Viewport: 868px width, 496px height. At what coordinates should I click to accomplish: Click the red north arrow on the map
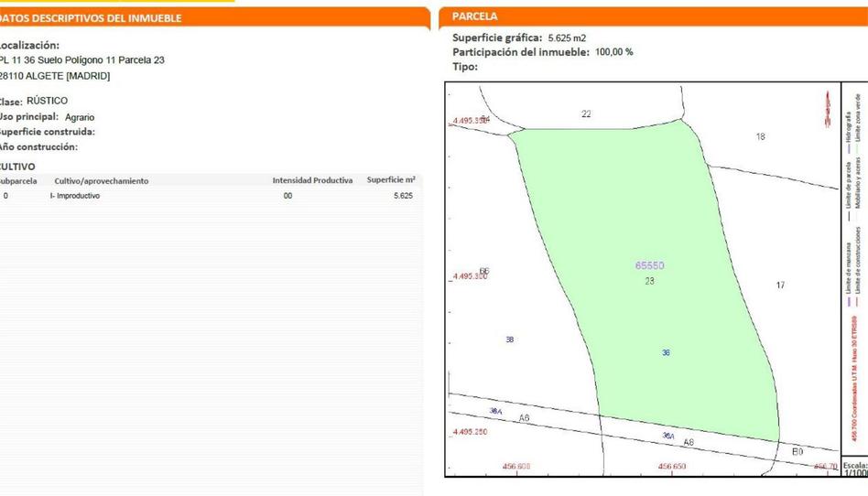[828, 110]
